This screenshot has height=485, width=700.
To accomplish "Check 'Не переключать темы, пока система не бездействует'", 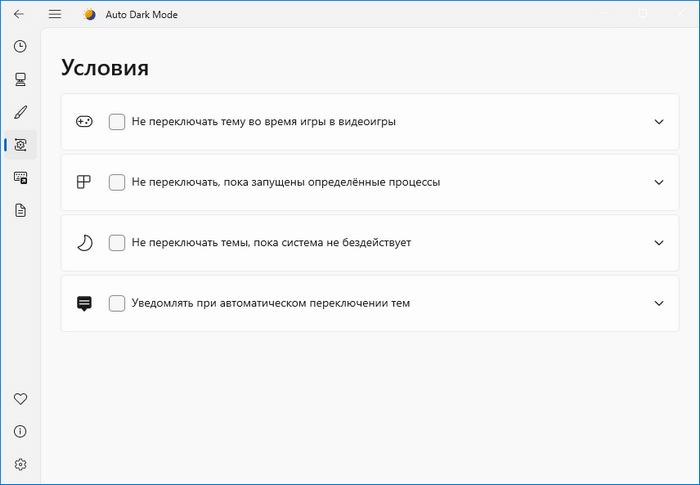I will click(x=117, y=243).
